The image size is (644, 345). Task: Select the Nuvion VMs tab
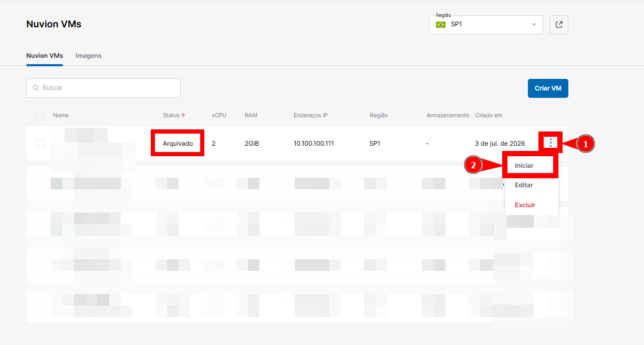[45, 56]
